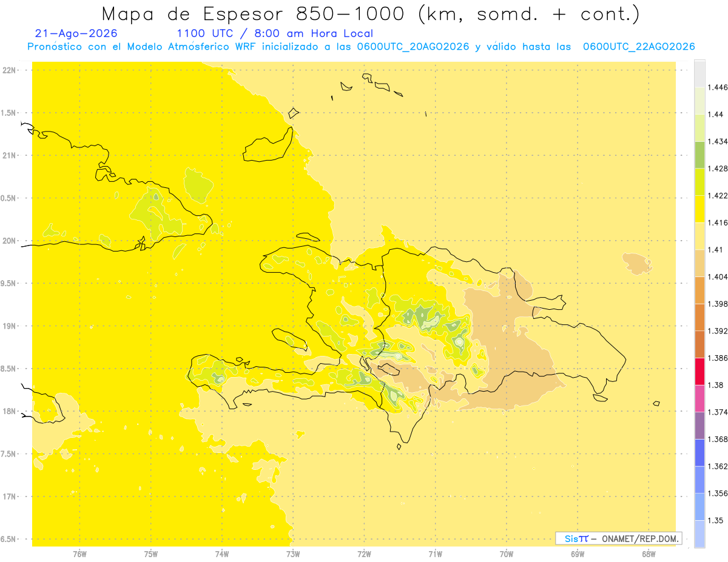The image size is (728, 562).
Task: Click the 'SisTT - ONAMET/REP.DOM.' credit box
Action: click(x=619, y=538)
